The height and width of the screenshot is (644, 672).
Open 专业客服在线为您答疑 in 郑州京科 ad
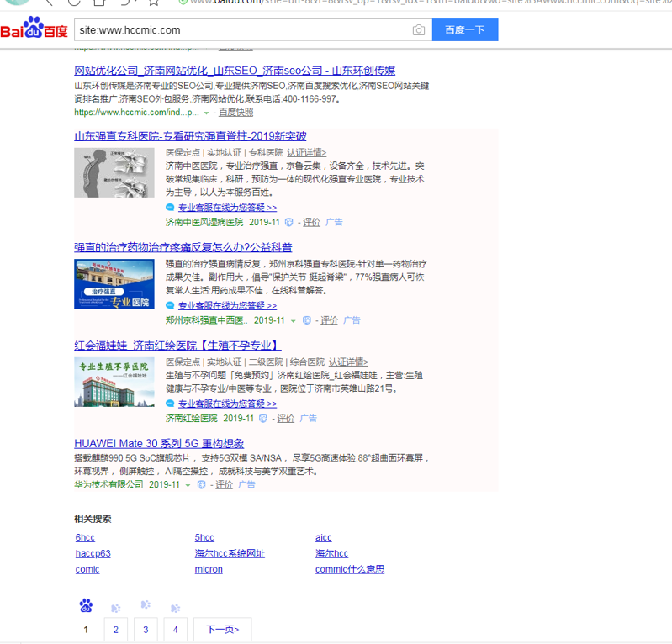(x=227, y=305)
